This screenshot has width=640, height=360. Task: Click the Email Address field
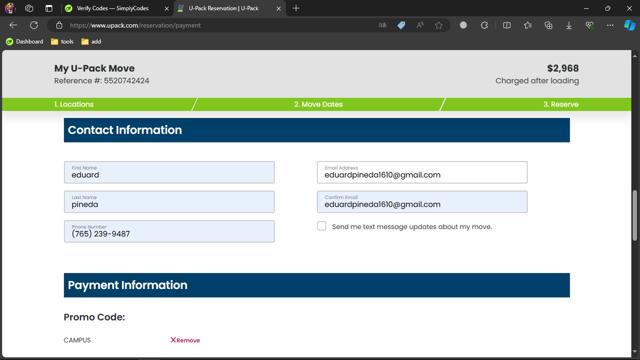click(x=422, y=172)
